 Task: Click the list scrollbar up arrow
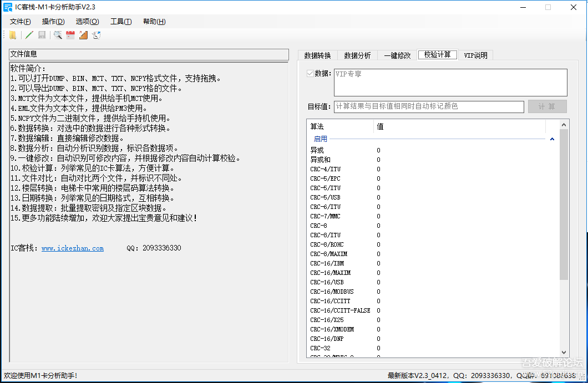564,125
